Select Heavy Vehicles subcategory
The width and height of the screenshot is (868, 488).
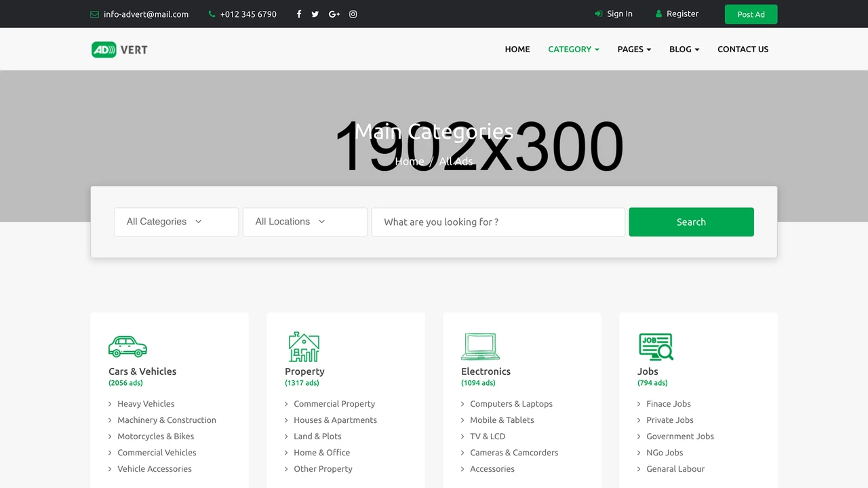coord(146,404)
